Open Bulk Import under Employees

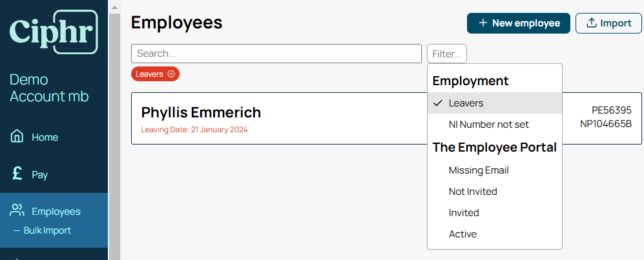pos(47,230)
